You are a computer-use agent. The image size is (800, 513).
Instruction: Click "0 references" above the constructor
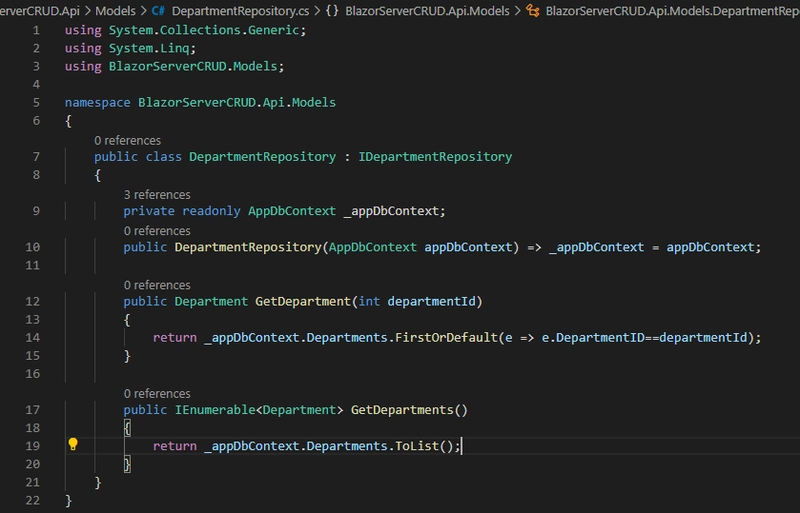tap(156, 231)
